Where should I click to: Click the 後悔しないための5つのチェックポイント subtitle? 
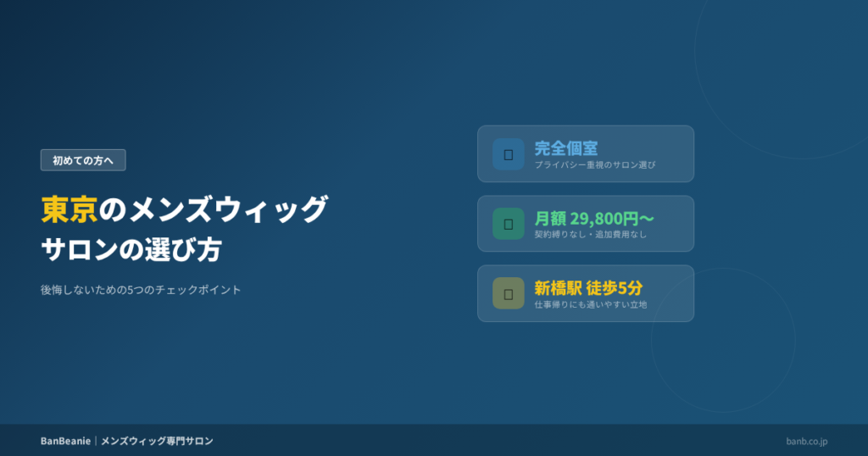point(141,290)
